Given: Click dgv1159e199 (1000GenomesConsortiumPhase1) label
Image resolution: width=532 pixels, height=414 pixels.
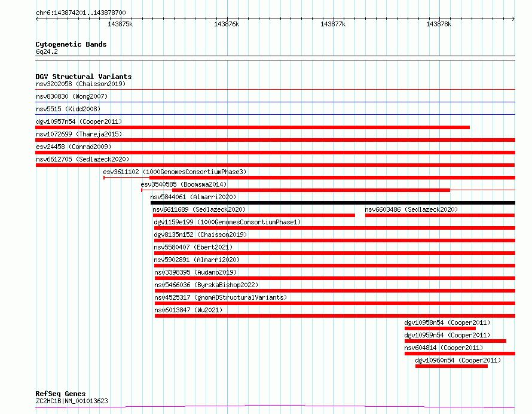Looking at the screenshot, I should click(x=227, y=222).
